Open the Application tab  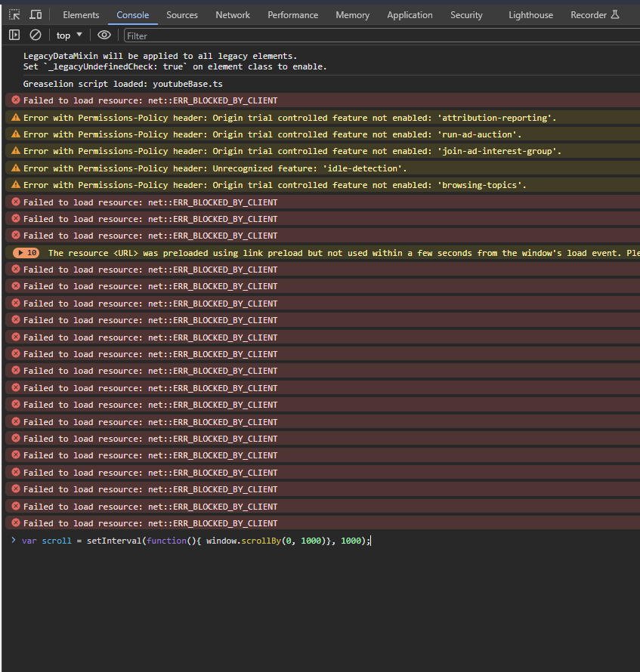[410, 15]
